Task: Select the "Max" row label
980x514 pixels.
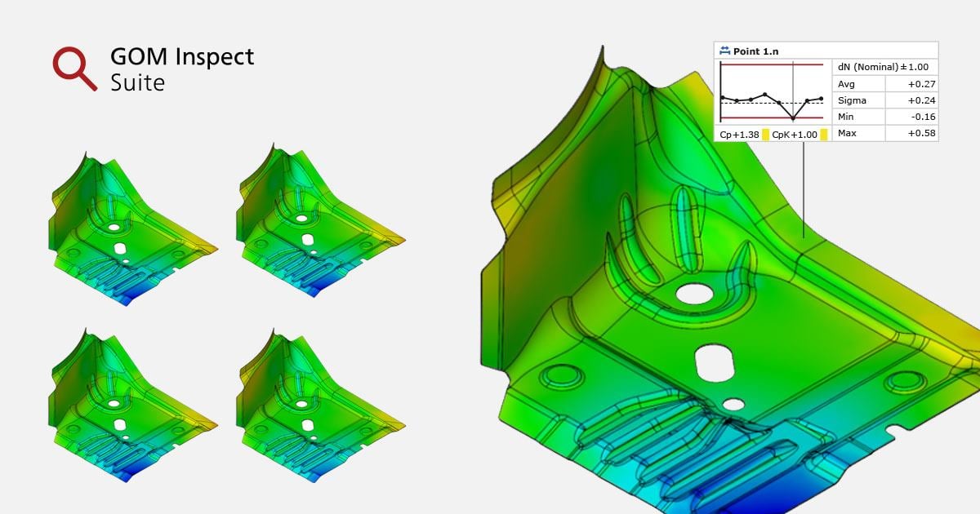Action: coord(847,133)
